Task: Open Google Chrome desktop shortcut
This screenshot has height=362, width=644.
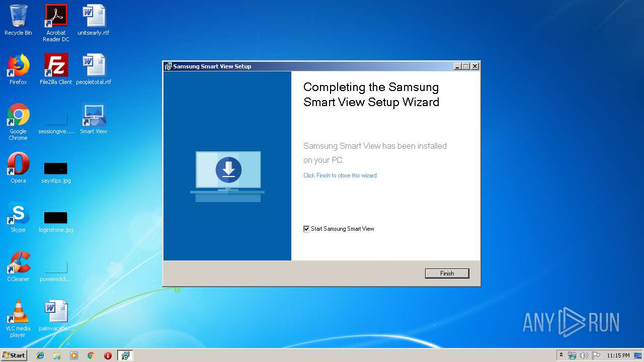Action: [x=18, y=122]
